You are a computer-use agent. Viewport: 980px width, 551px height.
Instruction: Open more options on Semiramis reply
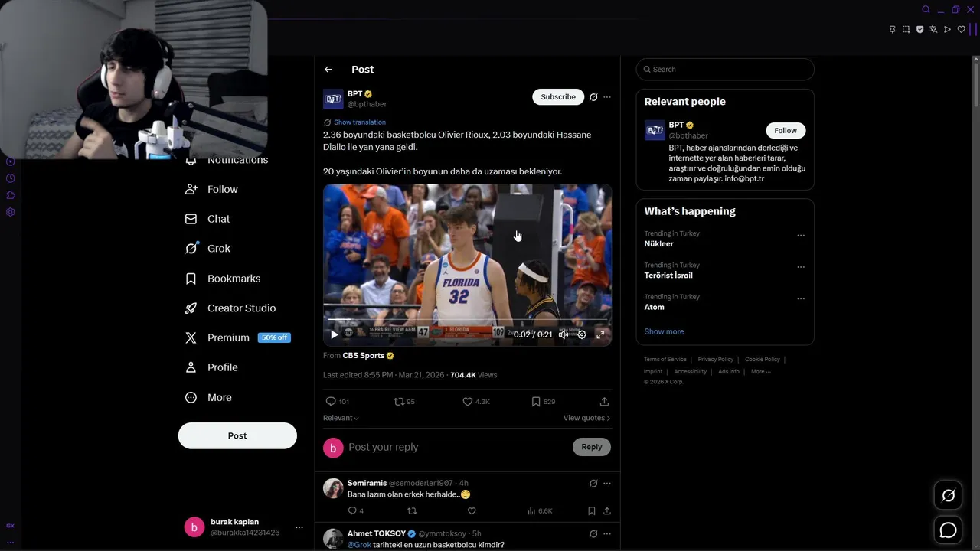click(607, 484)
